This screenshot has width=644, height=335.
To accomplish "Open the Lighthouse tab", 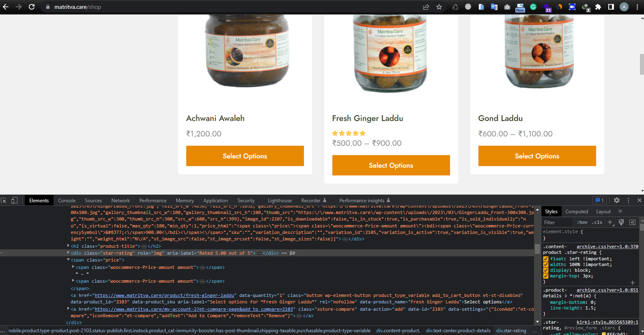I will [x=280, y=200].
